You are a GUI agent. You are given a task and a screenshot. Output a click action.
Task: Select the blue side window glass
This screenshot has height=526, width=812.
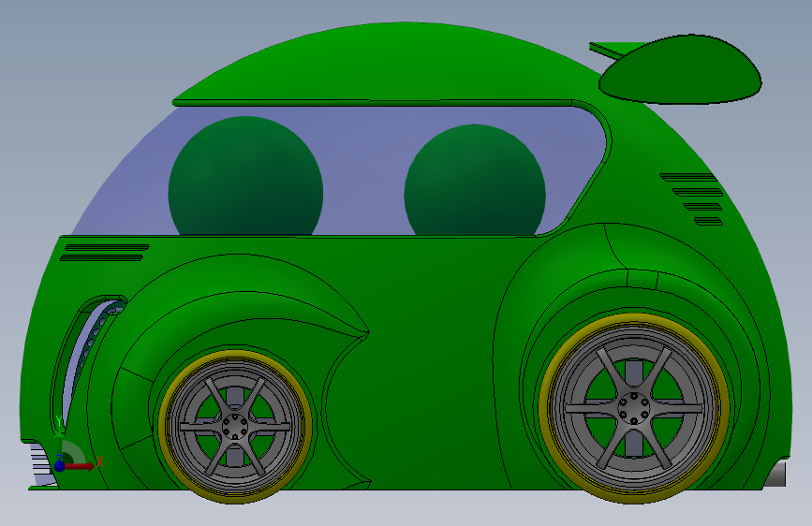click(362, 171)
